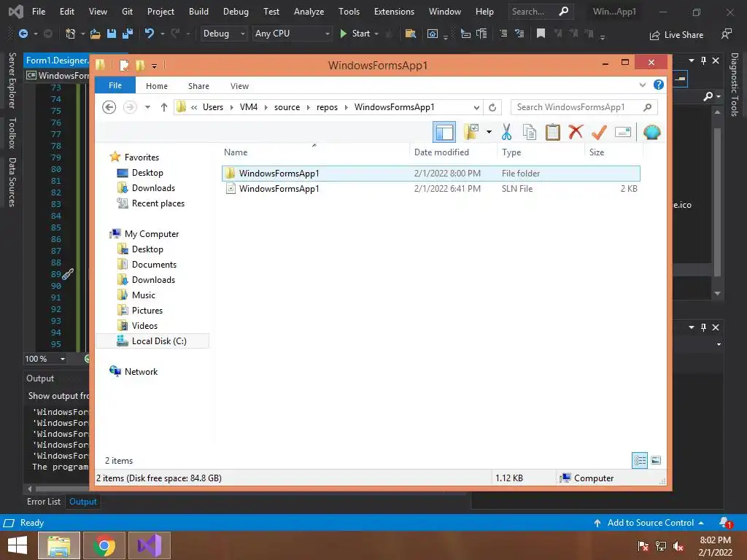This screenshot has height=560, width=747.
Task: Click Save All icon in Visual Studio toolbar
Action: pyautogui.click(x=127, y=34)
